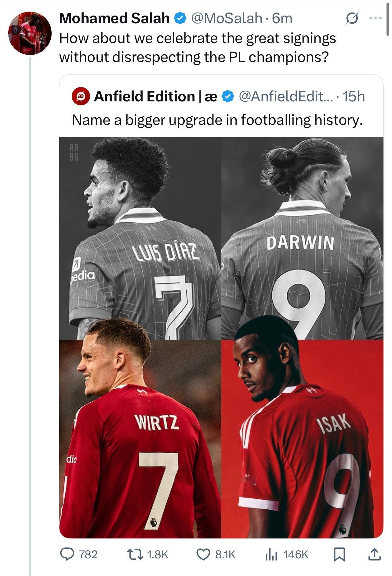The width and height of the screenshot is (392, 576).
Task: Open Mohamed Salah display name
Action: coord(114,18)
